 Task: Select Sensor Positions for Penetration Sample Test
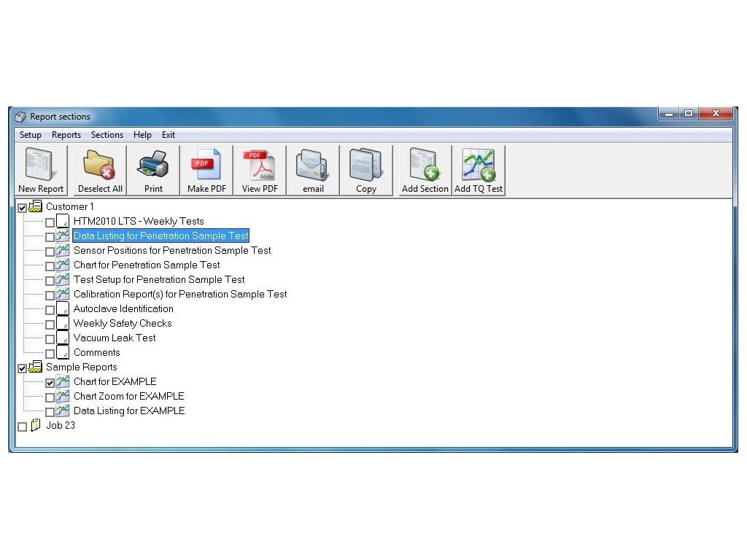[x=172, y=250]
